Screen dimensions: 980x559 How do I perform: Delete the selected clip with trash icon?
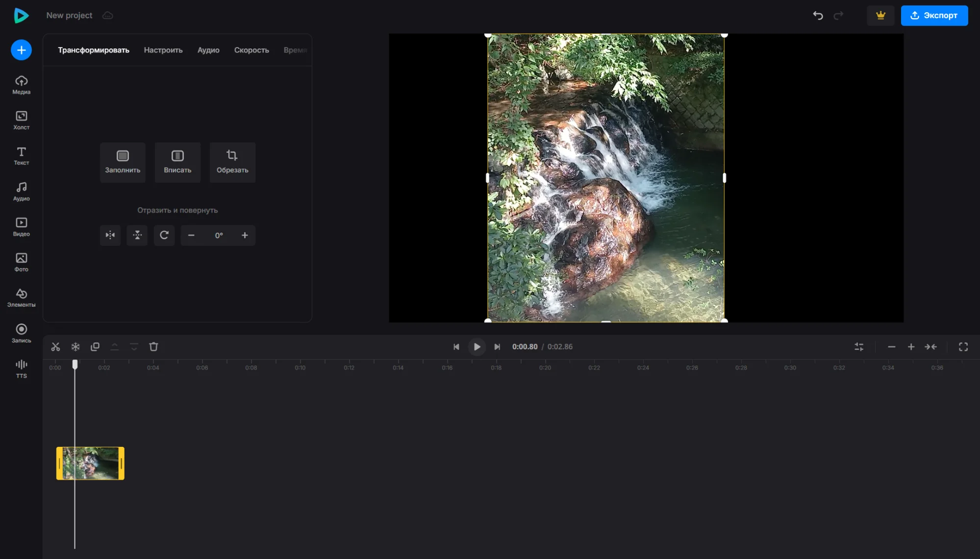[x=153, y=347]
